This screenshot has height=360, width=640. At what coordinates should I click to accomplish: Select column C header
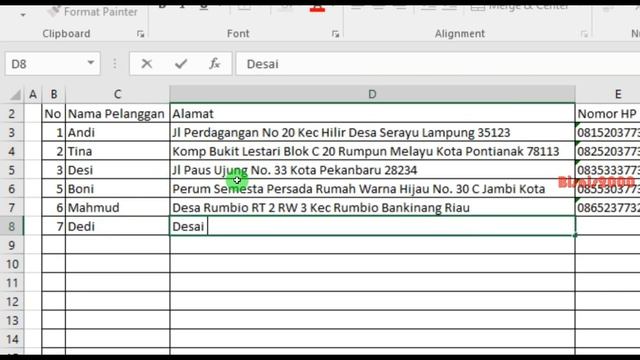(118, 94)
